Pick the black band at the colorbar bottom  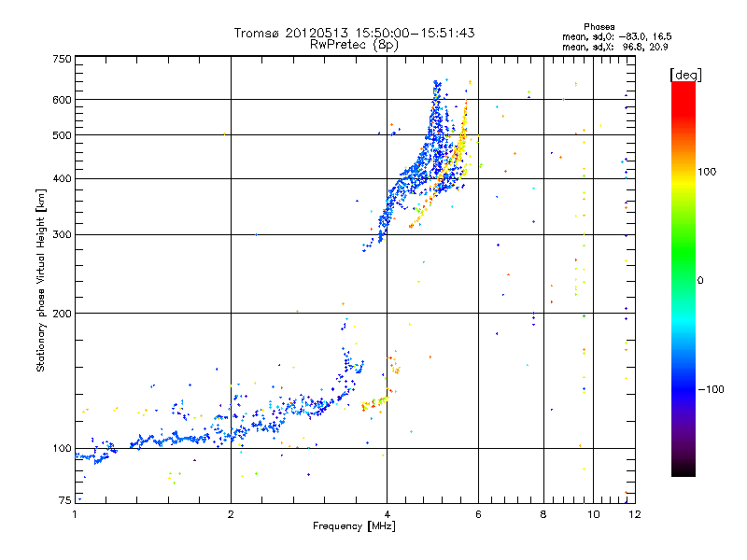coord(683,469)
